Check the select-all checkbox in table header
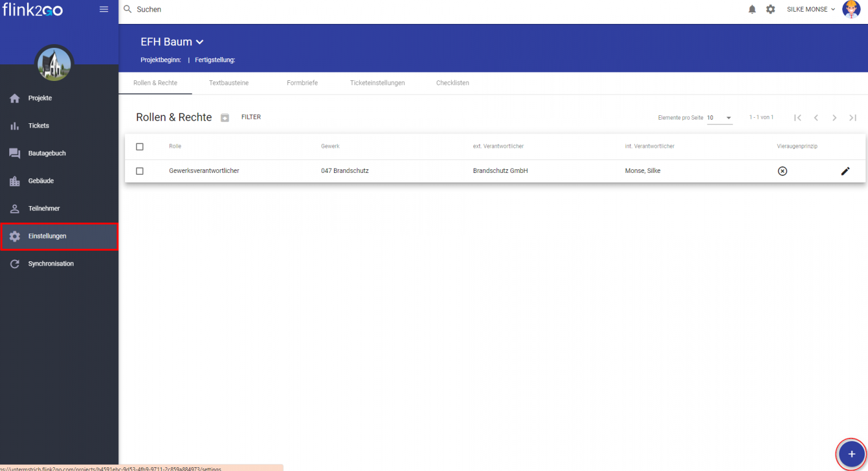Screen dimensions: 868x471 (x=140, y=147)
